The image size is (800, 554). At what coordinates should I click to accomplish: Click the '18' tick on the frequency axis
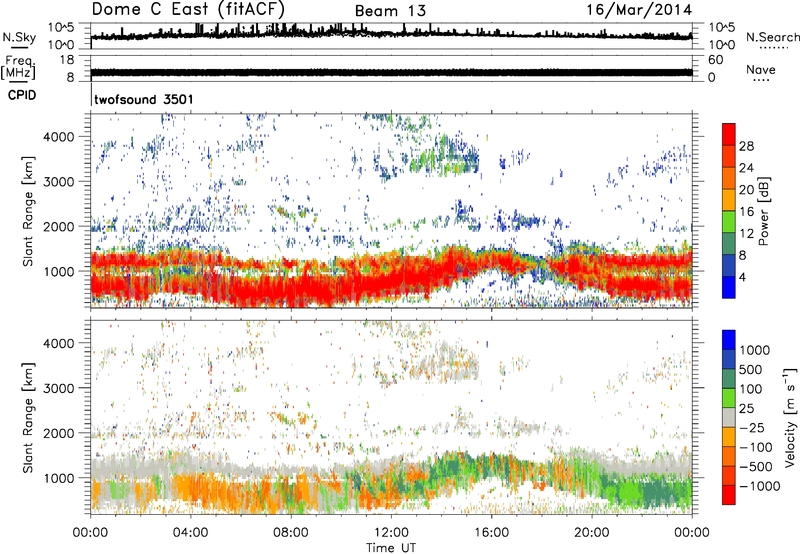point(67,60)
